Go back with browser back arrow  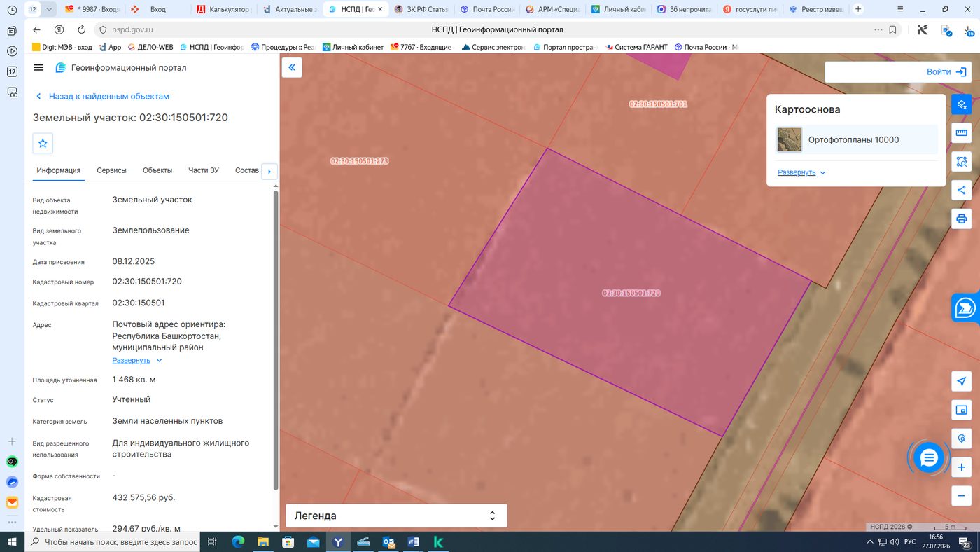(x=37, y=30)
